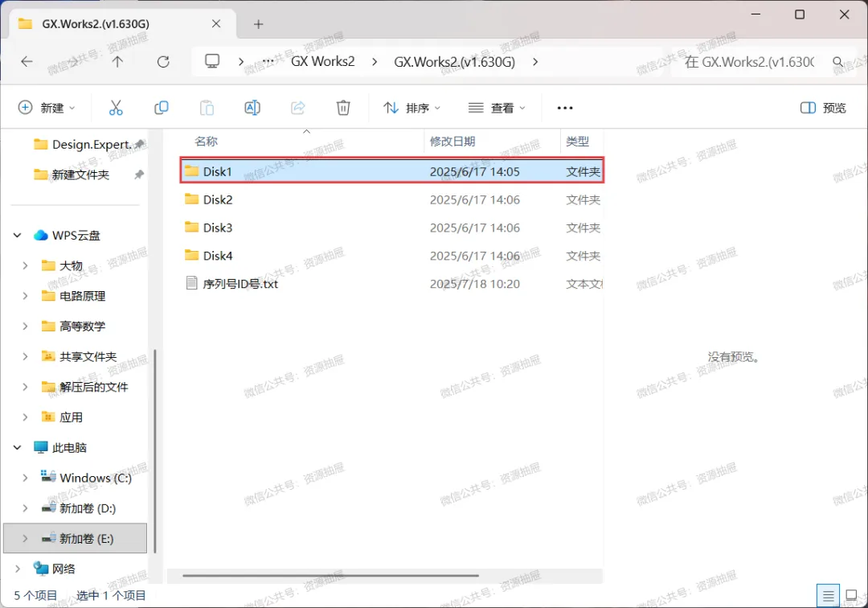Image resolution: width=868 pixels, height=608 pixels.
Task: Expand the 网络 tree node
Action: (17, 569)
